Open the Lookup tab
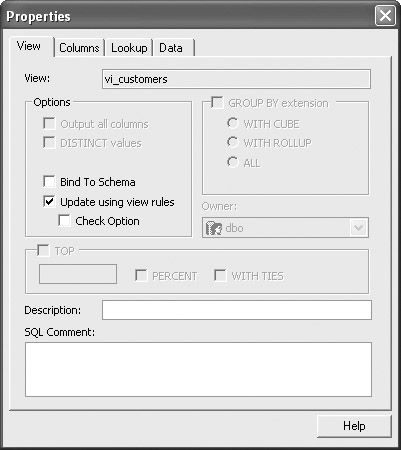This screenshot has height=450, width=401. 129,48
